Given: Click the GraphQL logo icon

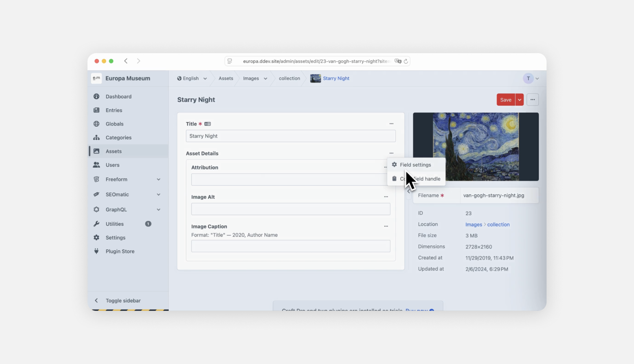Looking at the screenshot, I should 96,210.
